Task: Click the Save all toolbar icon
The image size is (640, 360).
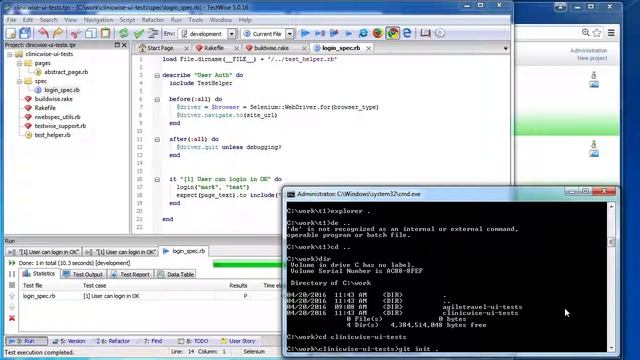Action: pos(25,33)
